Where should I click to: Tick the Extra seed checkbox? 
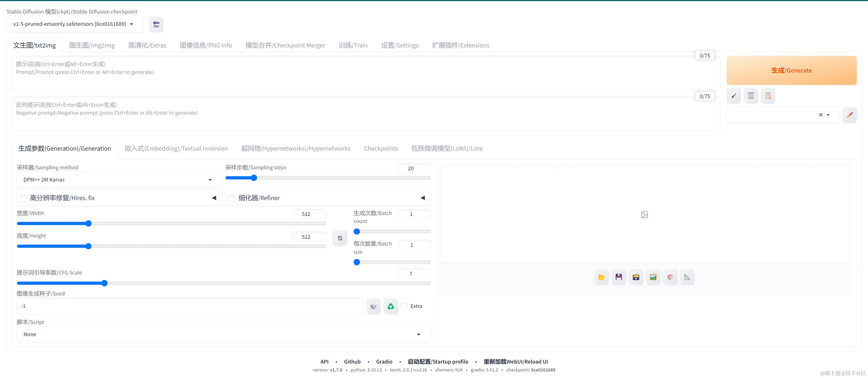coord(404,306)
